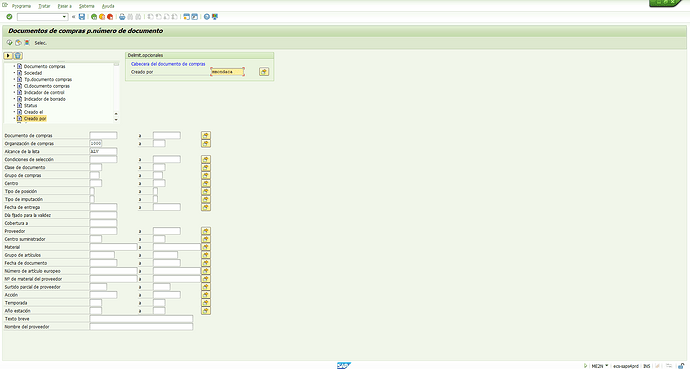Click INS mode indicator in status bar
This screenshot has width=690, height=369.
(646, 365)
